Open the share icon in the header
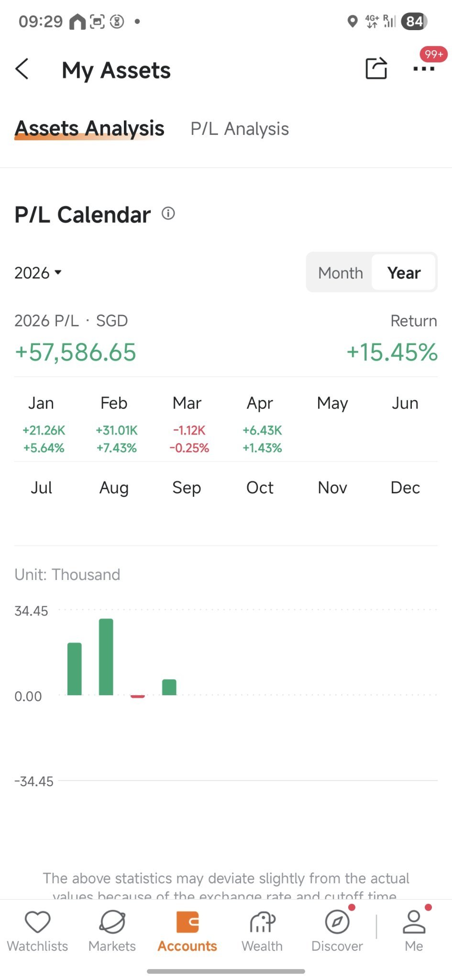452x980 pixels. (x=376, y=68)
